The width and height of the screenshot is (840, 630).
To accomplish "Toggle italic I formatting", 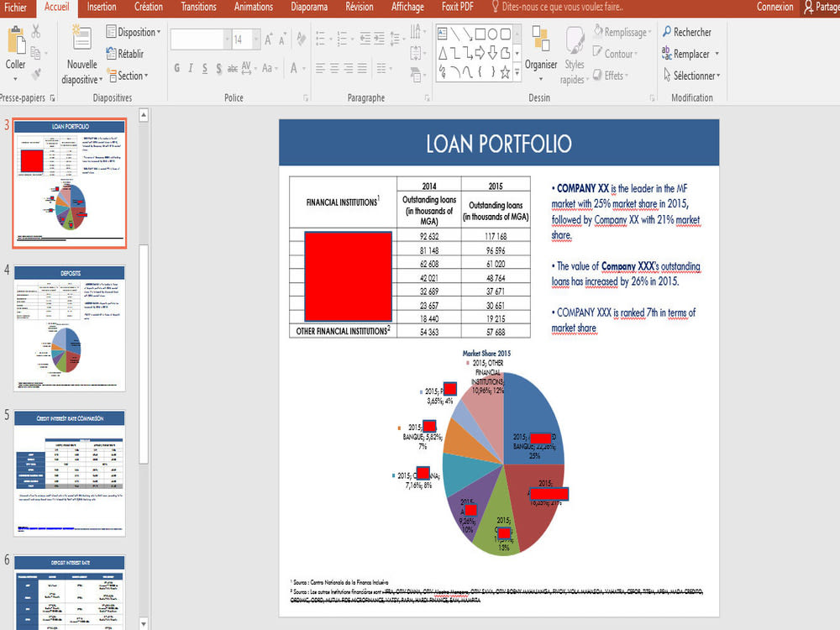I will pyautogui.click(x=191, y=69).
